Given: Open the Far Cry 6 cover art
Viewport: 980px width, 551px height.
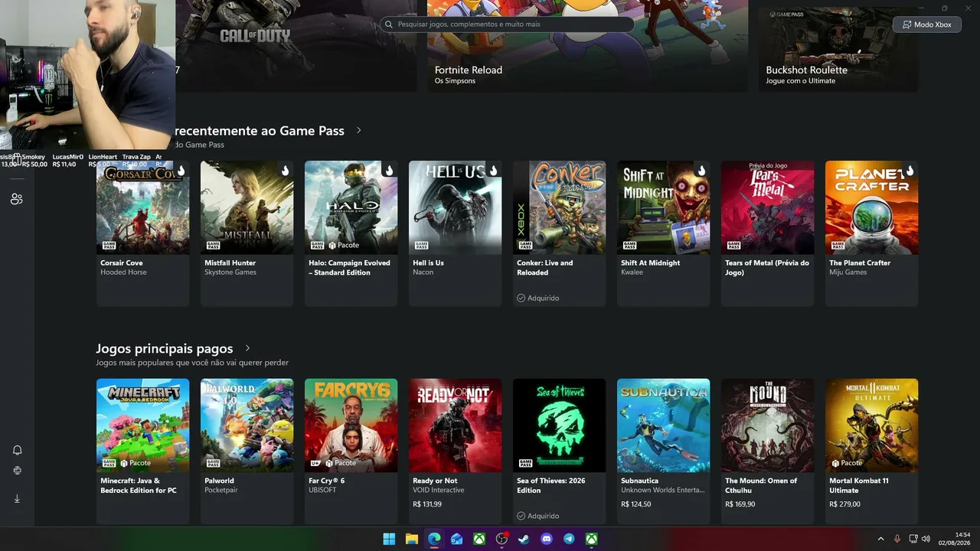Looking at the screenshot, I should (x=351, y=425).
